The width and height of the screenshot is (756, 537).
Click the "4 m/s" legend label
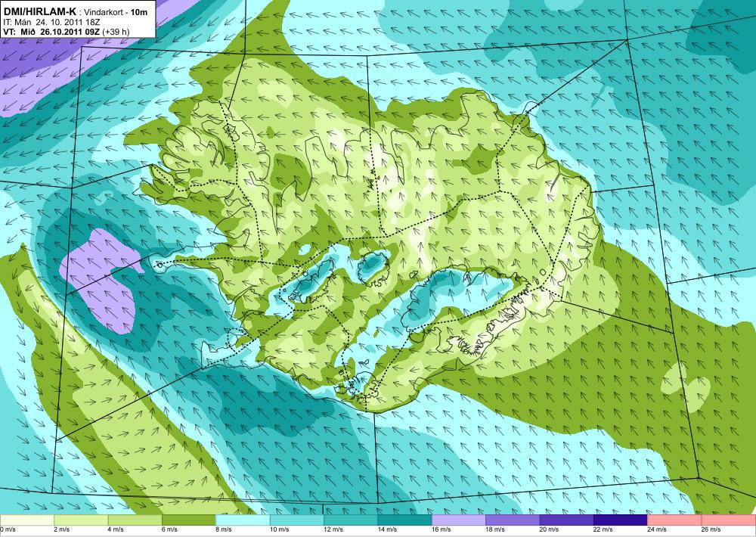pos(116,529)
